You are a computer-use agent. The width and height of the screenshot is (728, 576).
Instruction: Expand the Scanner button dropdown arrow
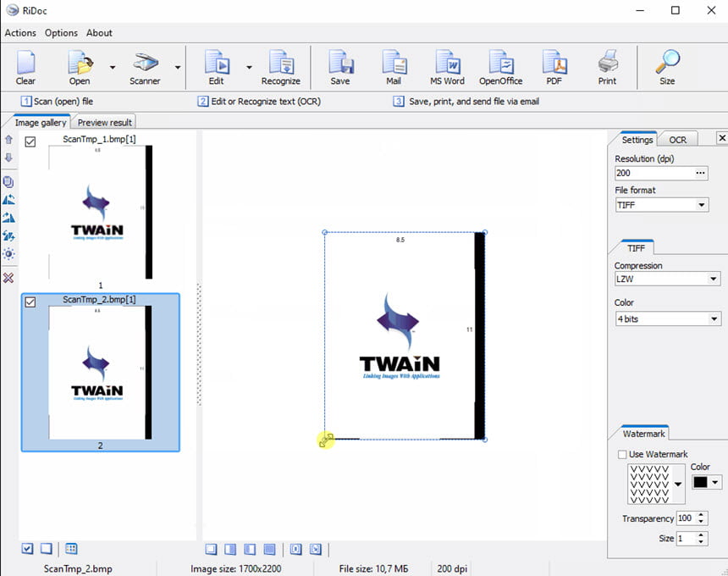click(178, 68)
